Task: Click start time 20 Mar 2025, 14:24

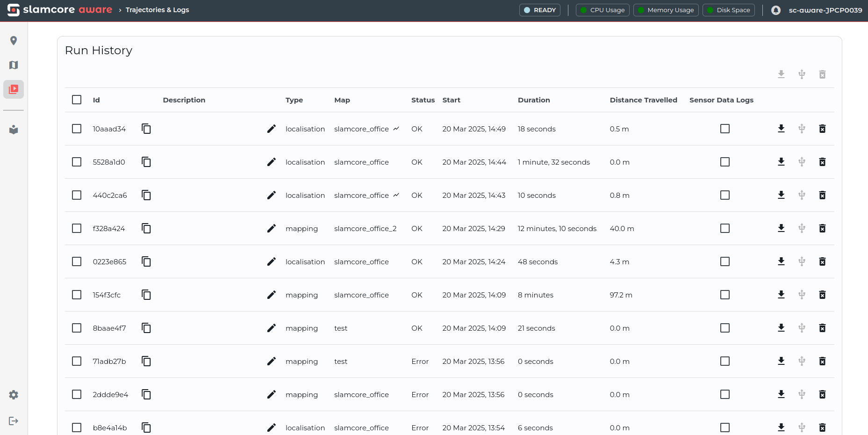Action: pos(474,262)
